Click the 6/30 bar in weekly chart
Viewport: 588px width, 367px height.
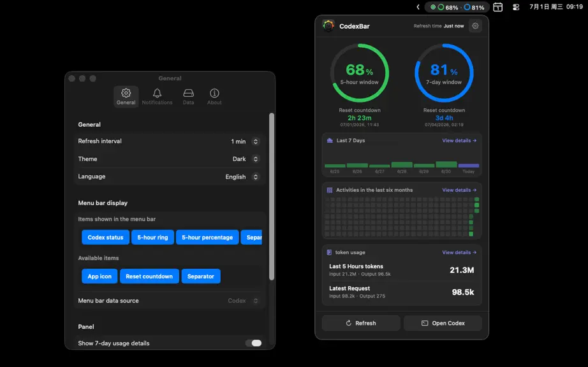click(446, 164)
